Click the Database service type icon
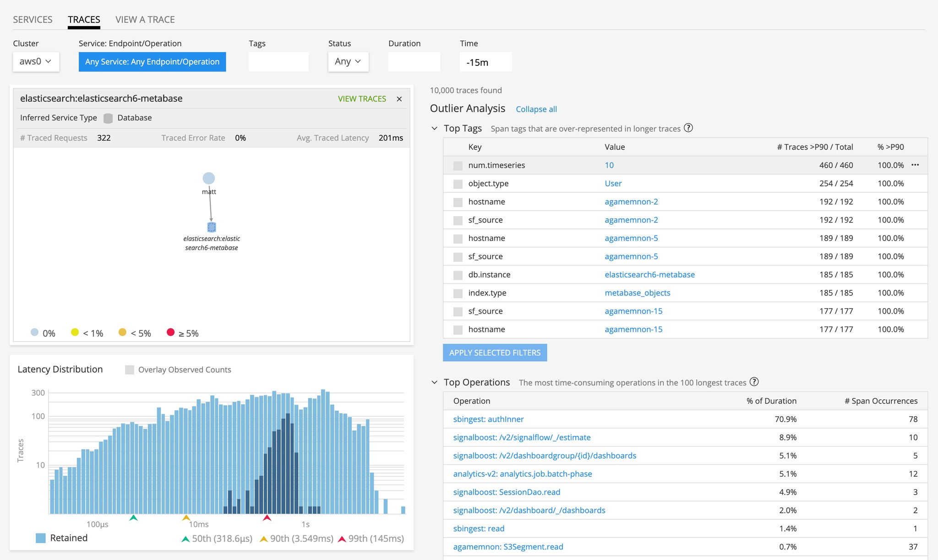 [108, 118]
